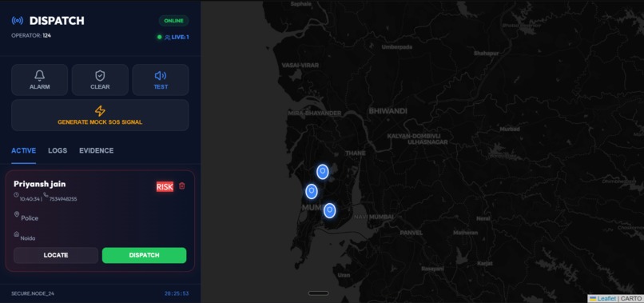Viewport: 644px width, 303px height.
Task: Click the Priyansh jain name heading
Action: coord(39,184)
